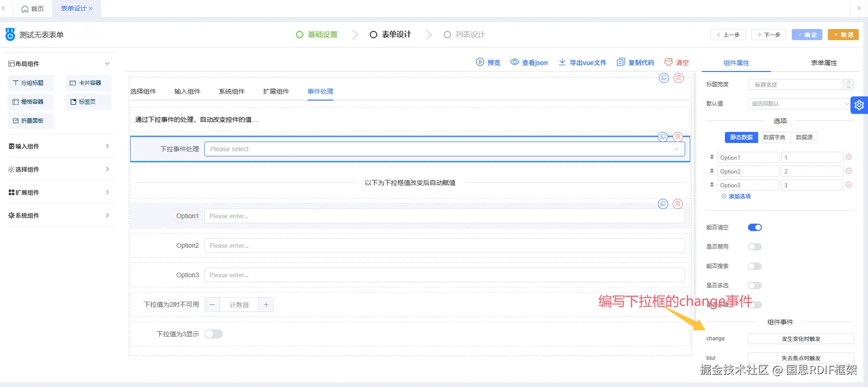The image size is (868, 387).
Task: Click the 下一步 button
Action: 769,35
